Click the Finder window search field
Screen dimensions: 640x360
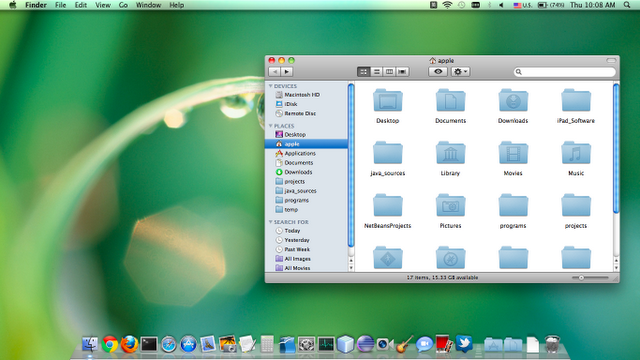(x=564, y=72)
